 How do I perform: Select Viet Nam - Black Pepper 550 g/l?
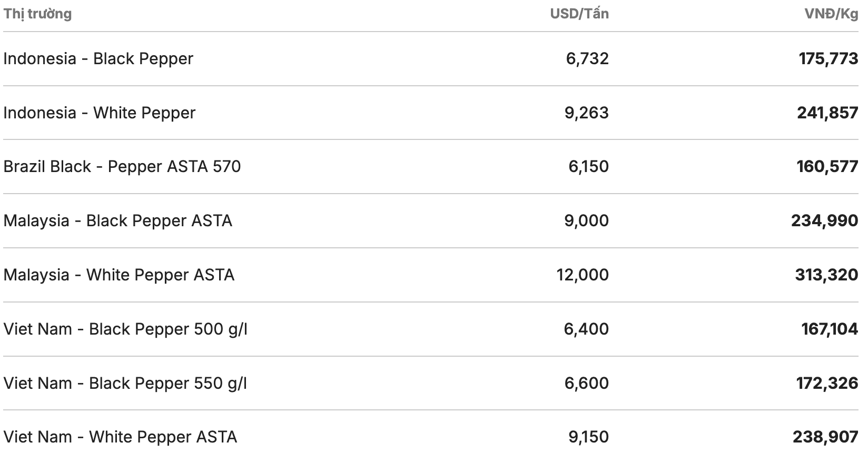pyautogui.click(x=125, y=383)
